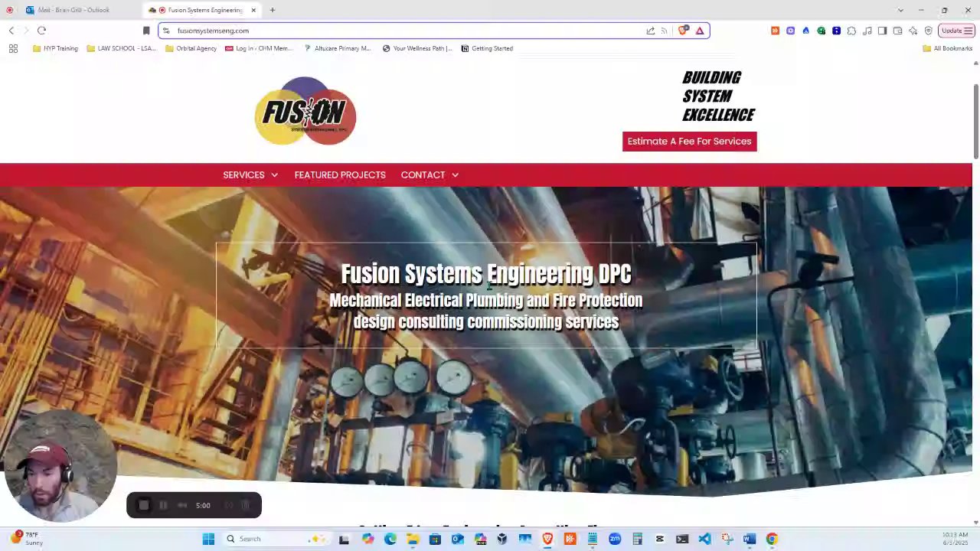The width and height of the screenshot is (980, 551).
Task: Open the VPN shield icon in toolbar
Action: [928, 31]
